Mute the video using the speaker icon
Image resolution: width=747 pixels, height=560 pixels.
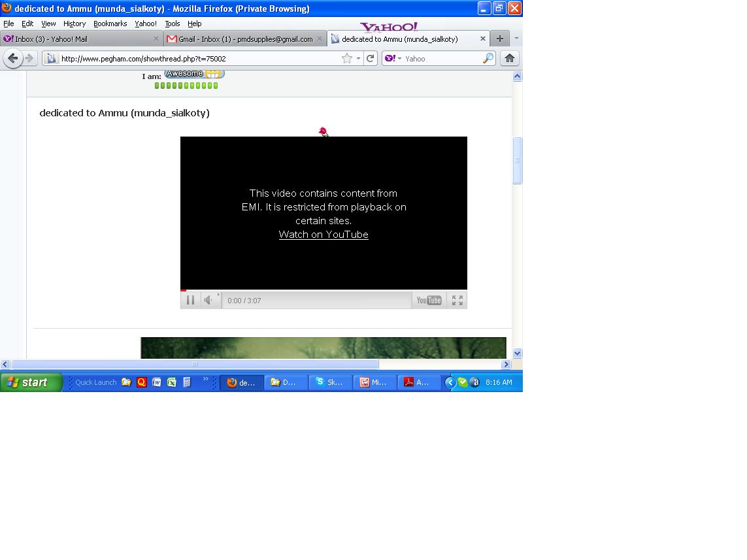click(x=208, y=300)
